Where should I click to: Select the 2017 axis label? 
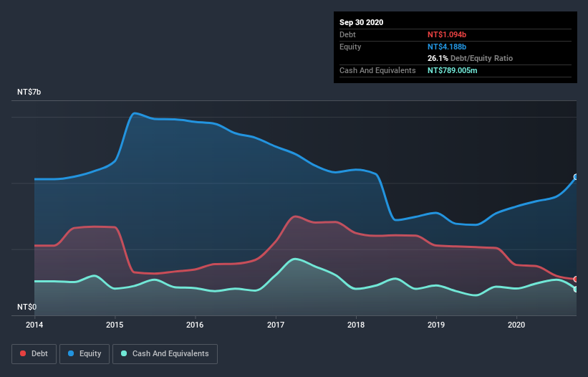click(276, 325)
